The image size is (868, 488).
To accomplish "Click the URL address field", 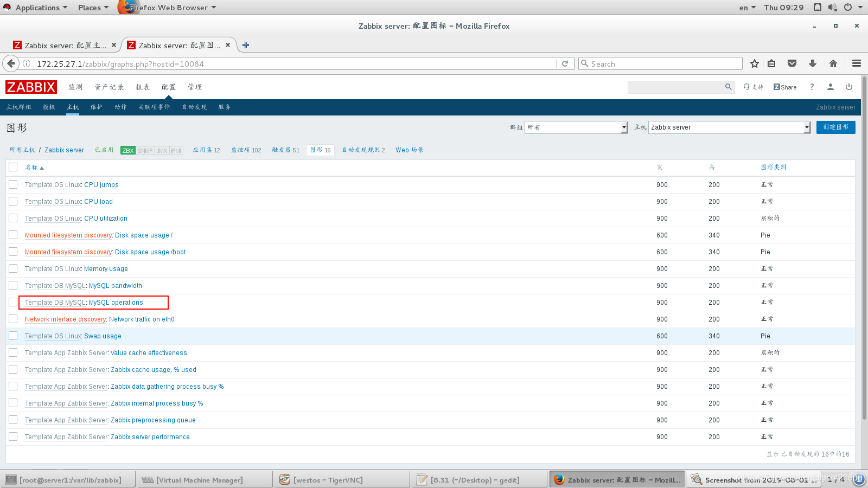I will (x=296, y=63).
